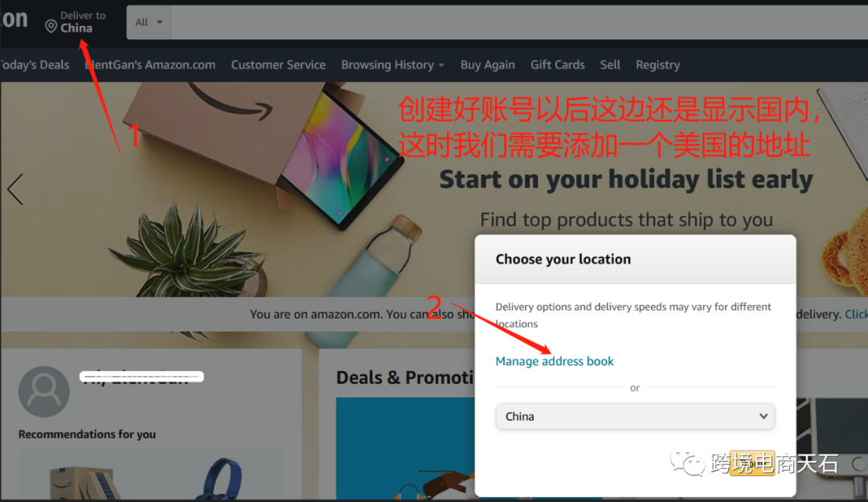Click the Deals & Promotions image tile
This screenshot has height=502, width=868.
point(405,448)
